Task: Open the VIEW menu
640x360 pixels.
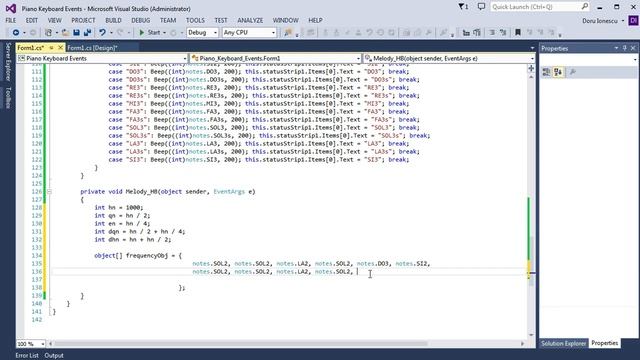Action: pos(55,20)
